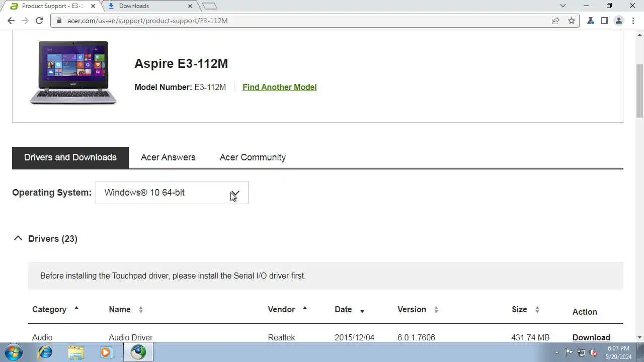Close the Product Support tab

click(x=93, y=6)
